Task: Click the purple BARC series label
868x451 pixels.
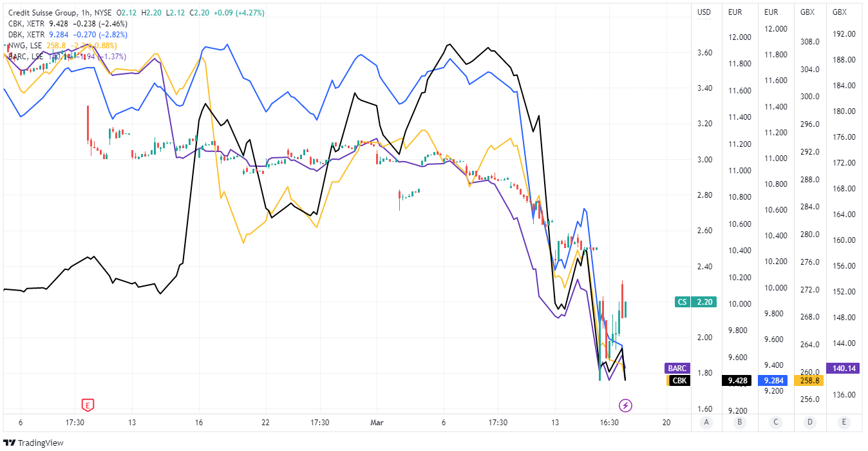Action: point(677,369)
